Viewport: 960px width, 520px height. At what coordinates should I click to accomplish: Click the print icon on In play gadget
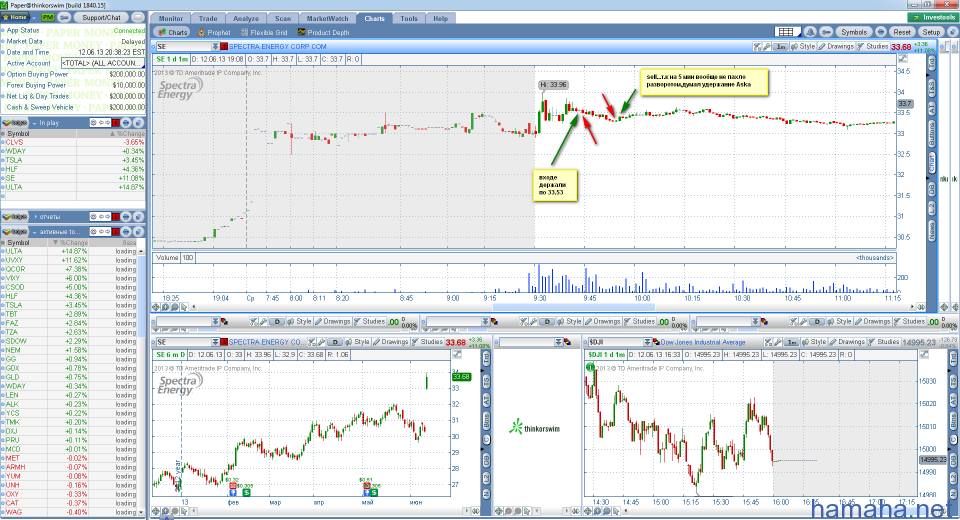click(126, 123)
